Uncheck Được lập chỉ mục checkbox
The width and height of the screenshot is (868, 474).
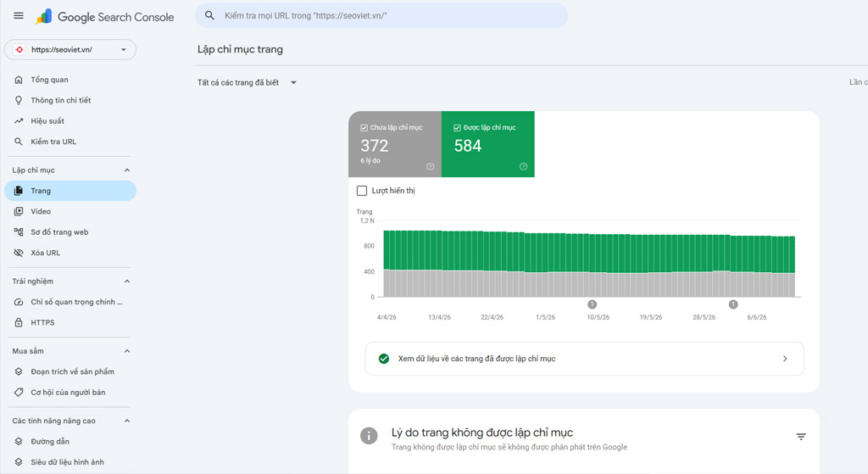pyautogui.click(x=457, y=128)
